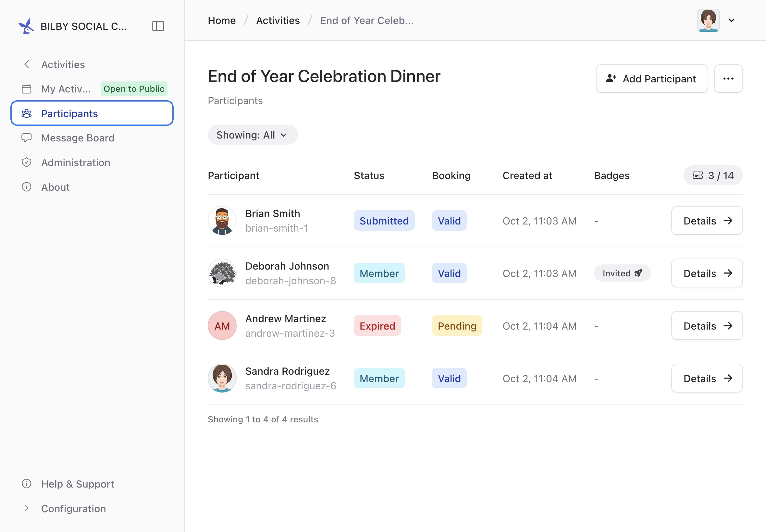Screen dimensions: 766x532
Task: Click the Bilby Social Club logo icon
Action: point(26,26)
